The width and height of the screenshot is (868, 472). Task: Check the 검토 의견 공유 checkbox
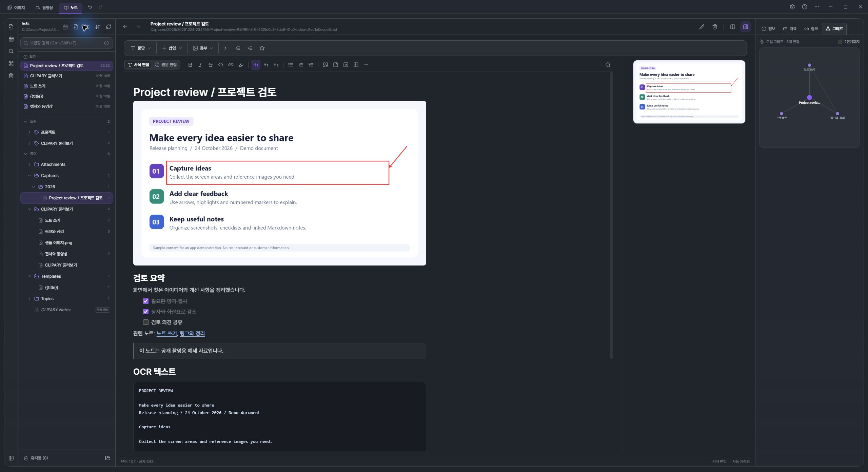point(146,322)
